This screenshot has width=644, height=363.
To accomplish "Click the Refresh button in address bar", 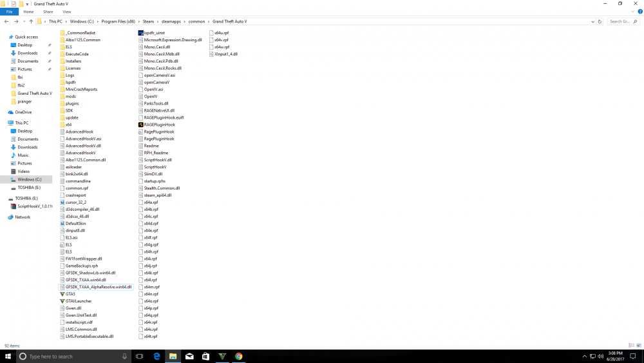I will (x=600, y=21).
